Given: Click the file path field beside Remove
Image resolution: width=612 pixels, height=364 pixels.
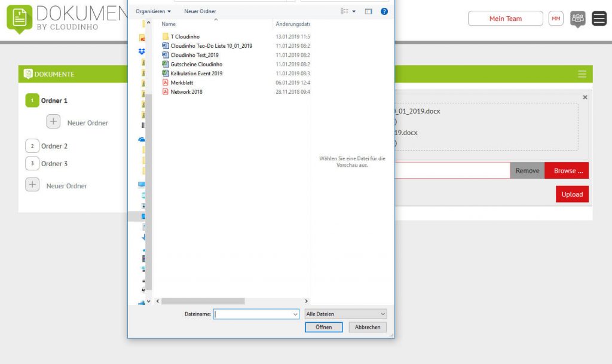Looking at the screenshot, I should pyautogui.click(x=452, y=170).
